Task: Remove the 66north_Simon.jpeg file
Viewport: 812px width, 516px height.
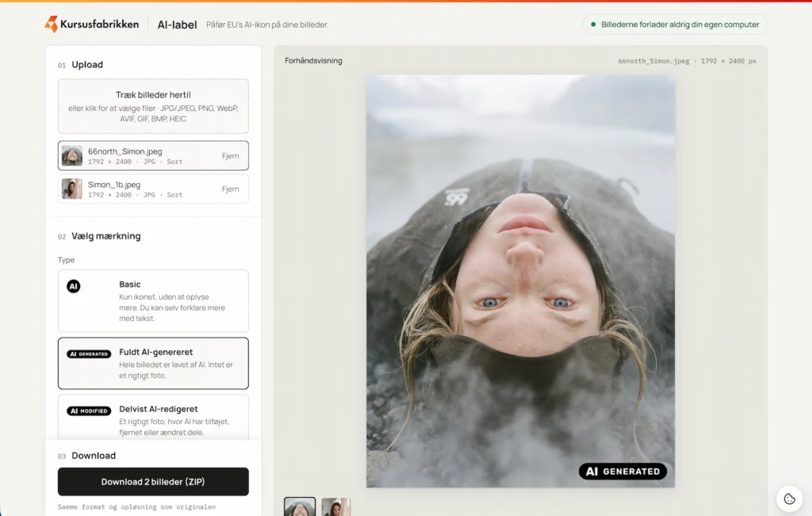Action: (231, 156)
